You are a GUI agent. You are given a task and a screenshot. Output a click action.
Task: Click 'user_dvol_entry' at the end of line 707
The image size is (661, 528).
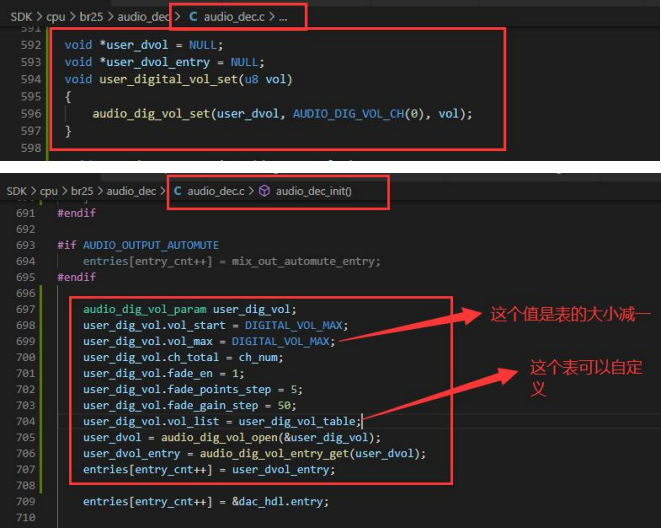280,469
